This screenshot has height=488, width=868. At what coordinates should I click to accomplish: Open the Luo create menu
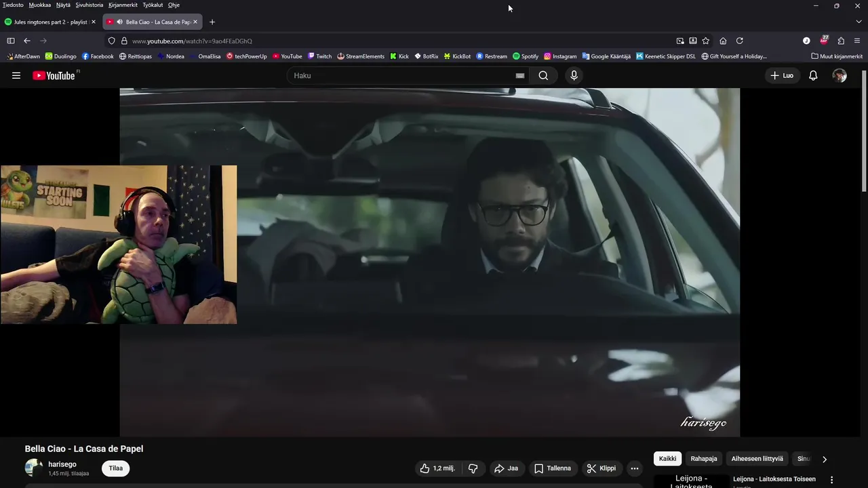tap(782, 75)
